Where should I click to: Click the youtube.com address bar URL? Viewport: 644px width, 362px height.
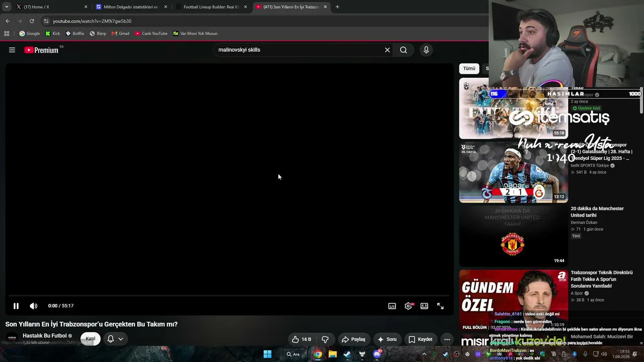click(x=92, y=21)
